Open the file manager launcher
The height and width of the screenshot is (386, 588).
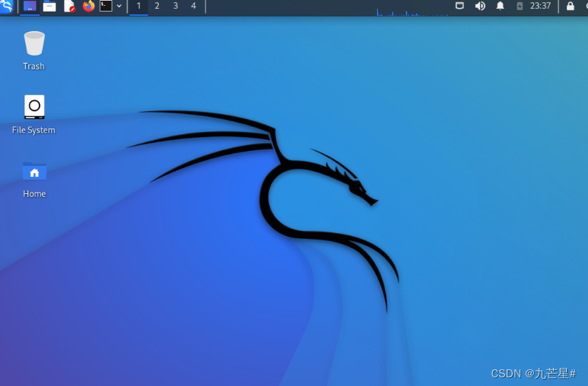point(50,6)
